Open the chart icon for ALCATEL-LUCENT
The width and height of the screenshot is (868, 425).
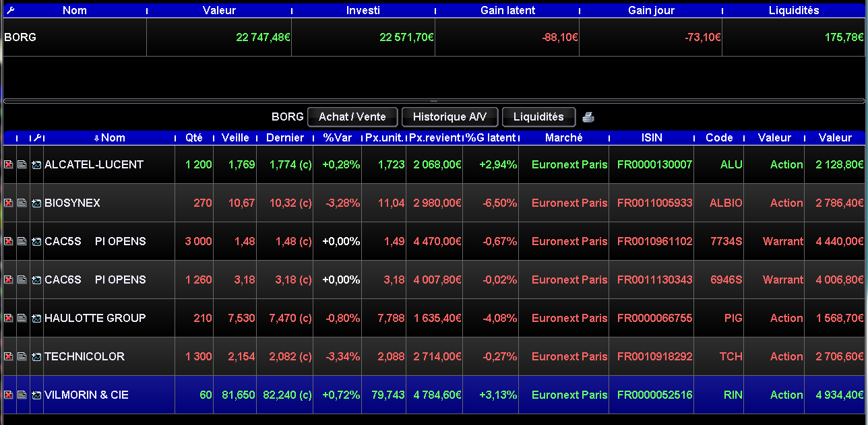36,164
